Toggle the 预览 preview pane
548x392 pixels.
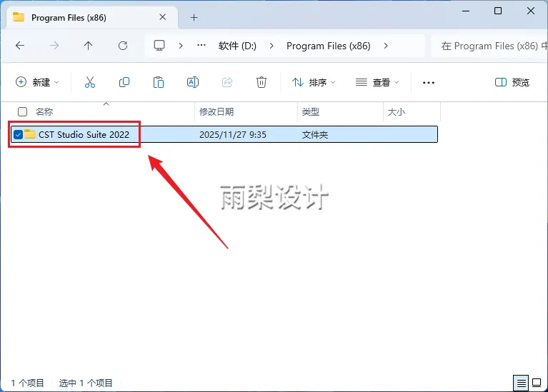pos(512,82)
